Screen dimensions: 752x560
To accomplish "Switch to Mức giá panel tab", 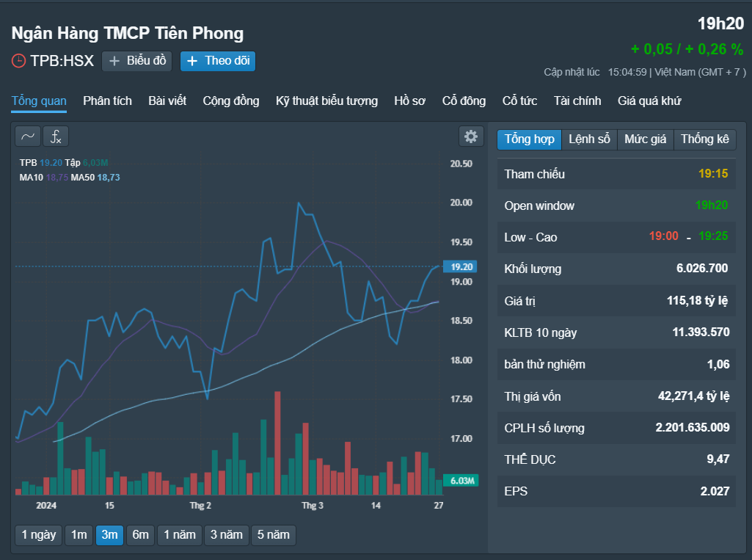I will [x=646, y=139].
